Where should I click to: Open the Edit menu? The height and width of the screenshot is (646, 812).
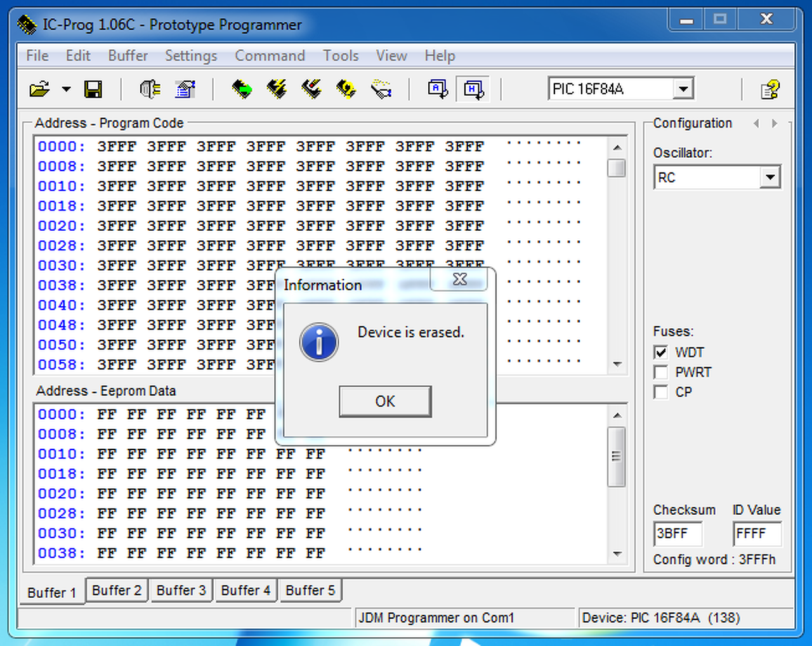pyautogui.click(x=78, y=56)
